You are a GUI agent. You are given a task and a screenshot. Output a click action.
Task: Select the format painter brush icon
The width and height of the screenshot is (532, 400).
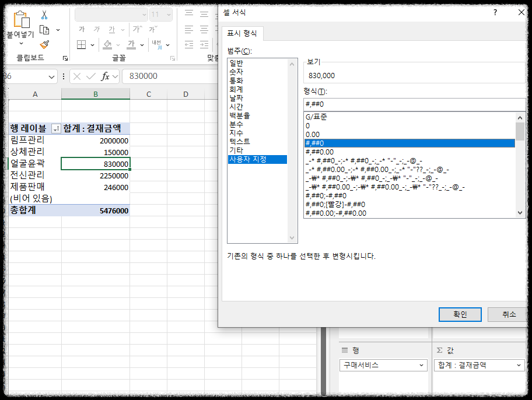44,44
